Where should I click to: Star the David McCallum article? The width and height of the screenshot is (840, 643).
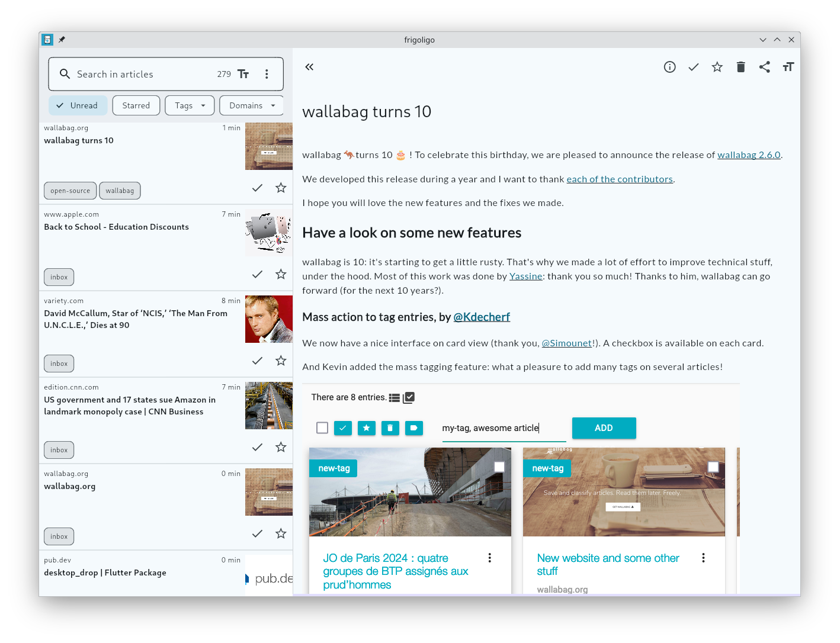281,361
